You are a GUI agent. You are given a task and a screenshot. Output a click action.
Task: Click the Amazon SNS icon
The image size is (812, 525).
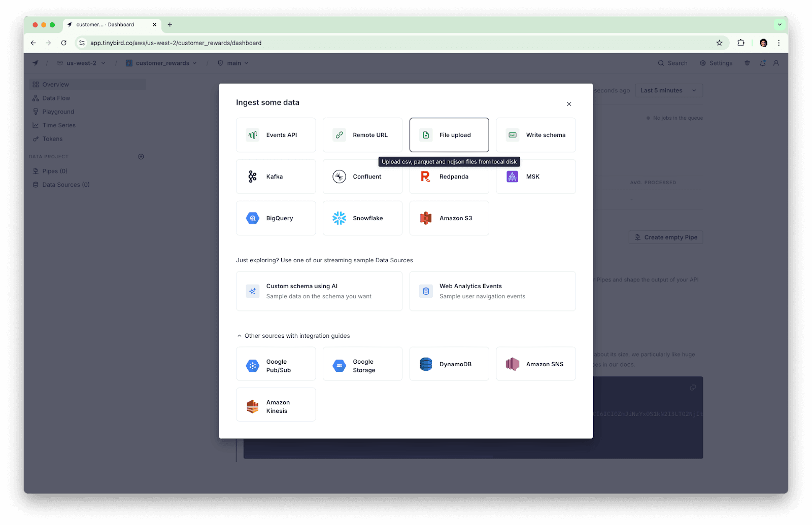pyautogui.click(x=512, y=364)
